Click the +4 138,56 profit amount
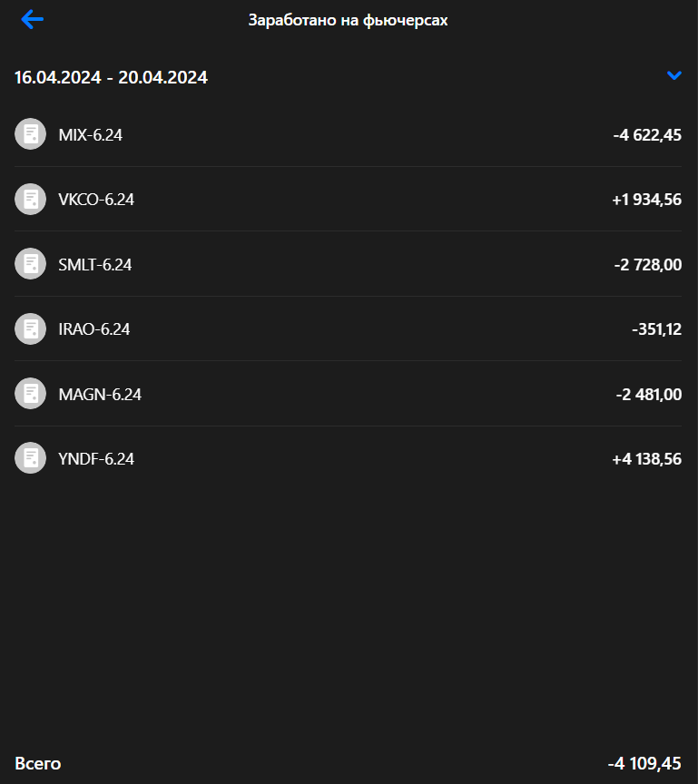 (646, 459)
